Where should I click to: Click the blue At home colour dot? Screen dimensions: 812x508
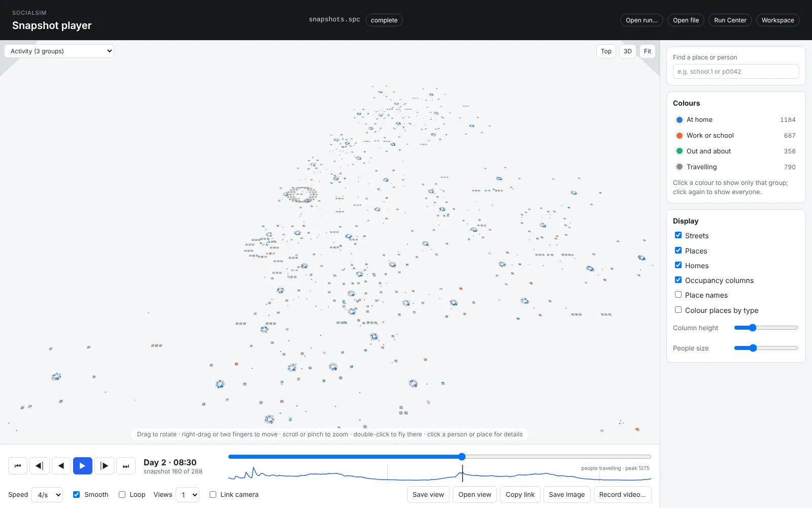click(x=680, y=120)
